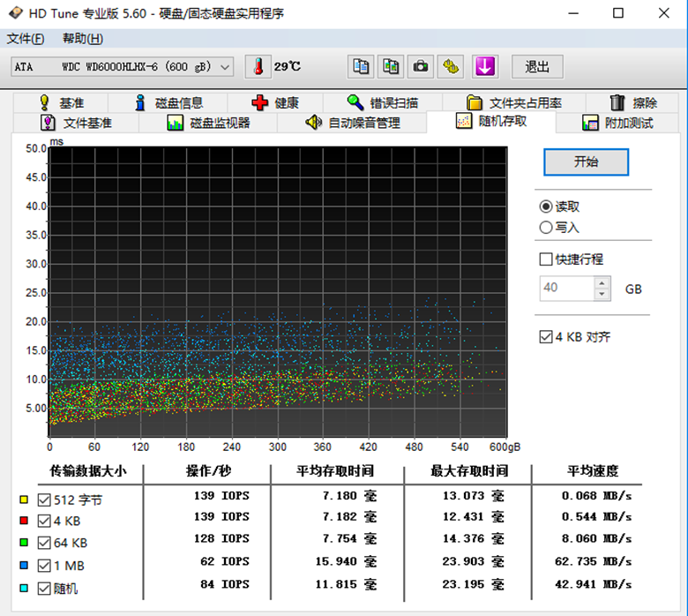This screenshot has width=688, height=616.
Task: Open the options settings icon
Action: pos(450,67)
